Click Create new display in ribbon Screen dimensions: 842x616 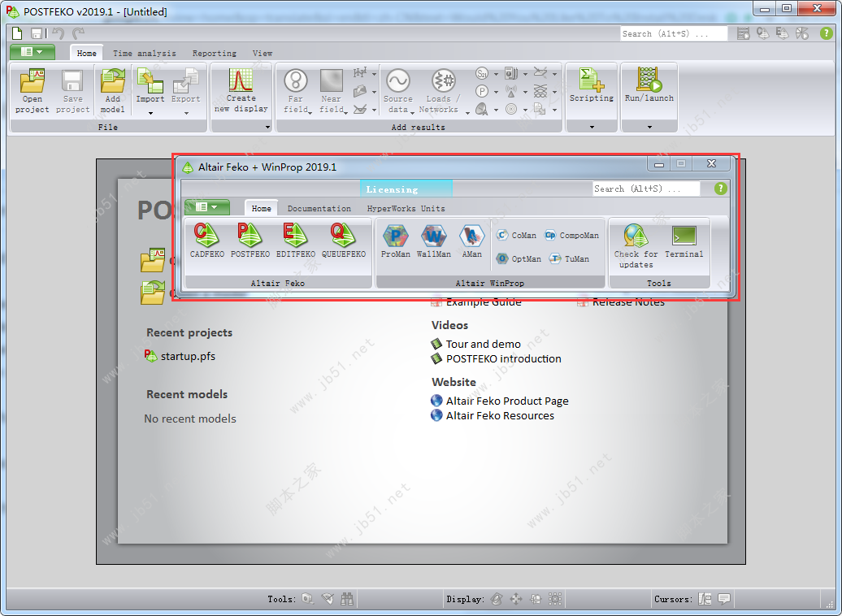coord(241,90)
